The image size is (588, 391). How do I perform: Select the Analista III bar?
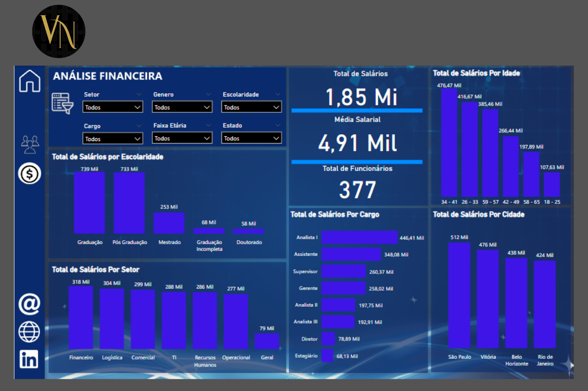(338, 322)
